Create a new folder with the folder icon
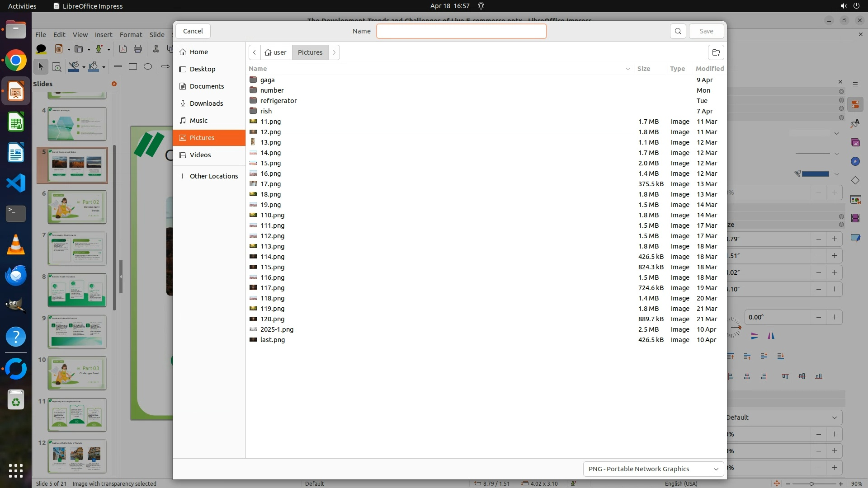868x488 pixels. tap(716, 52)
